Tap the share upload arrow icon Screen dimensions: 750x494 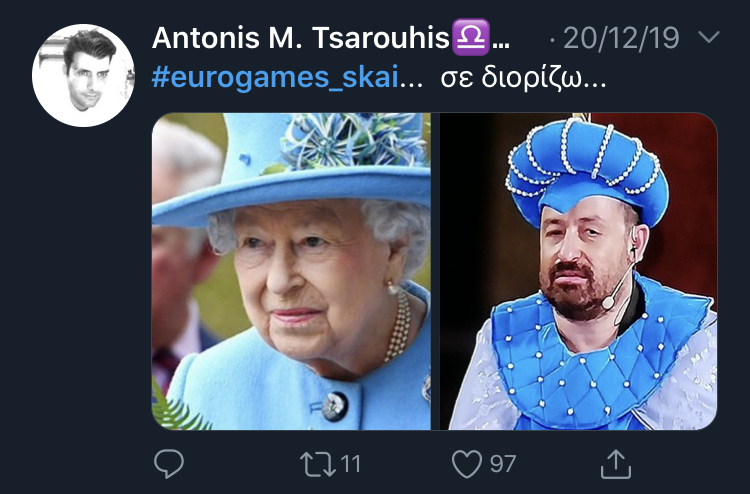[616, 463]
